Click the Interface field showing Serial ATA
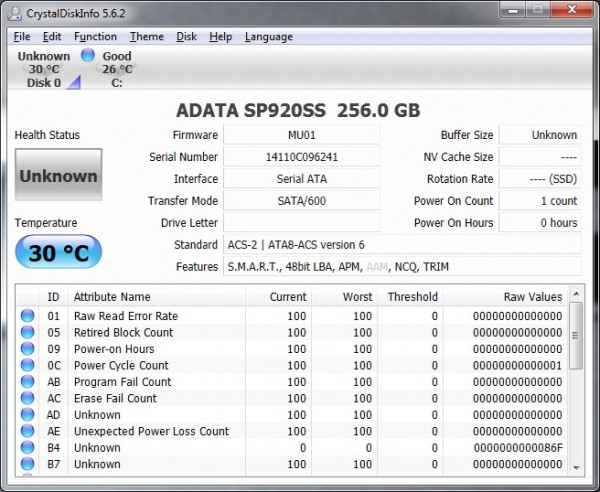 click(x=302, y=179)
